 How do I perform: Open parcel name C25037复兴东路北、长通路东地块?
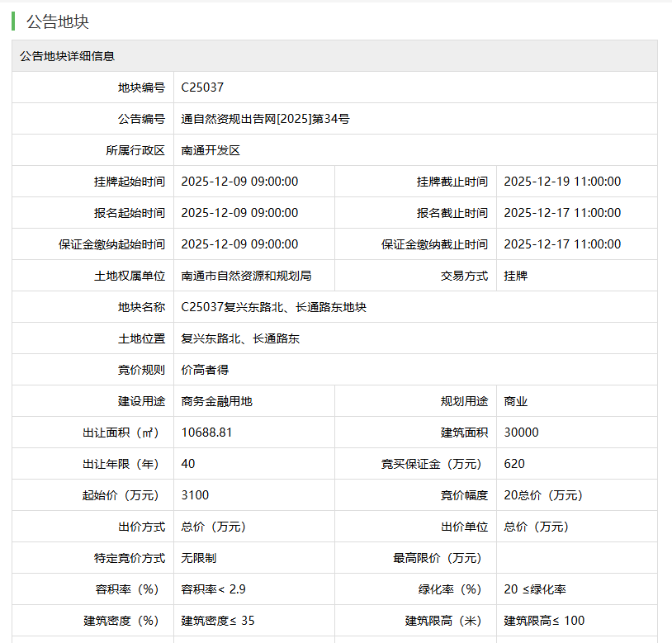275,306
